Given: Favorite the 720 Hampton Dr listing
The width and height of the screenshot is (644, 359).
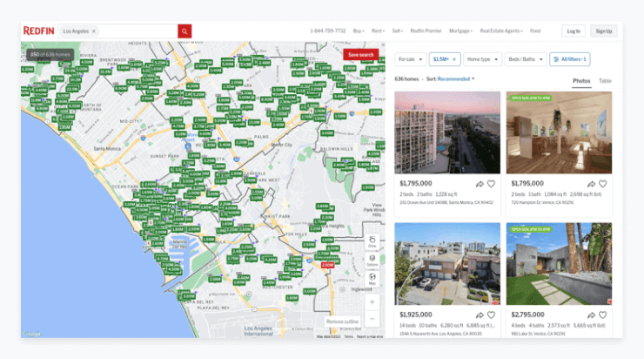Looking at the screenshot, I should click(x=602, y=184).
